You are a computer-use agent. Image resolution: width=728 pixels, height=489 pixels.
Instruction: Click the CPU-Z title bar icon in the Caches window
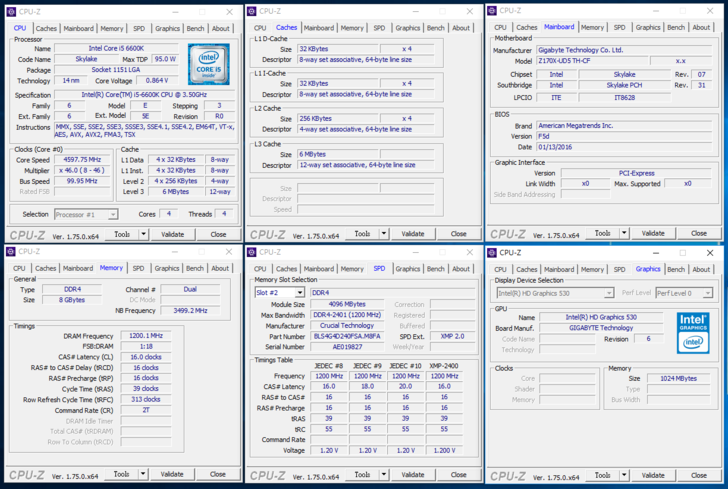pyautogui.click(x=253, y=12)
